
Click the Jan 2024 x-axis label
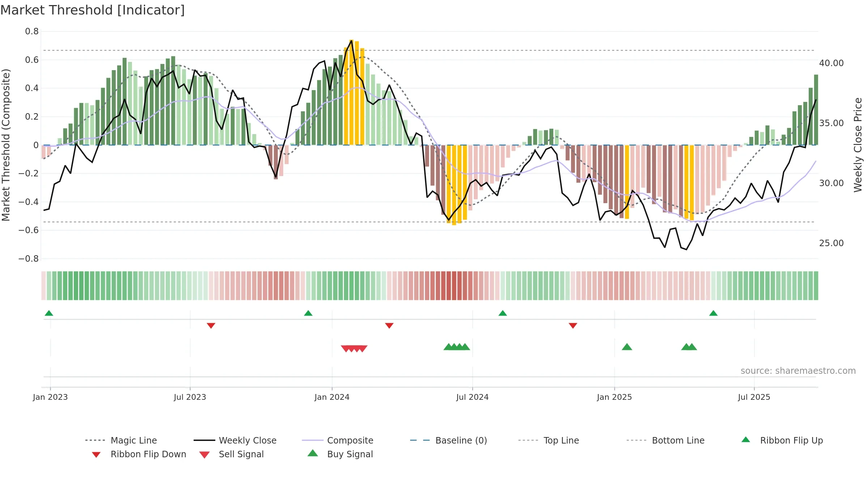[332, 397]
